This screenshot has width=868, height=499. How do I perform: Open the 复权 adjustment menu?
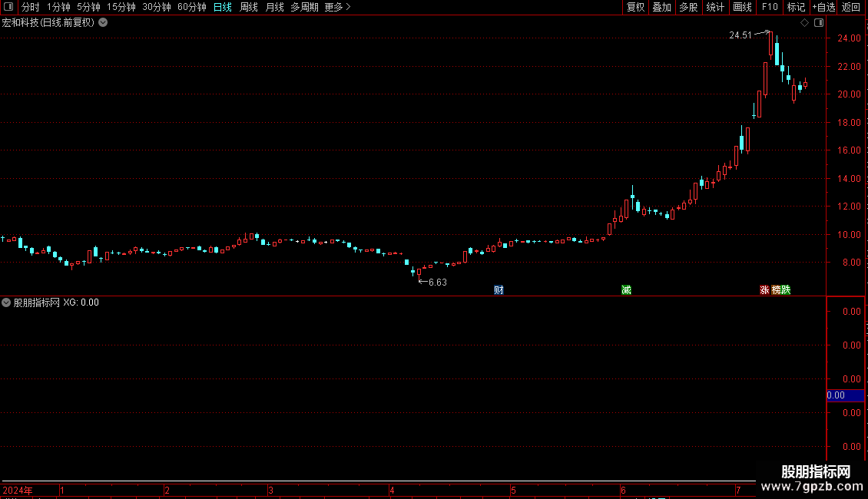635,7
